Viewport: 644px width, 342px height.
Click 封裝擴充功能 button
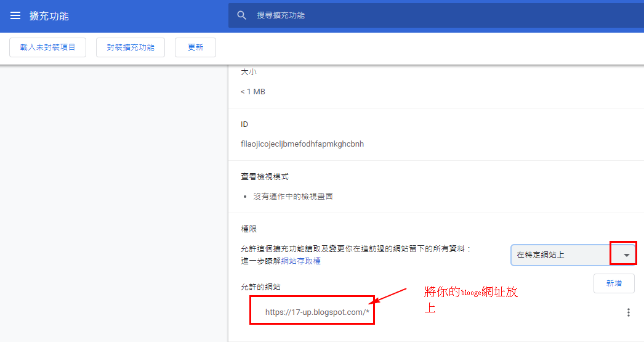[131, 47]
